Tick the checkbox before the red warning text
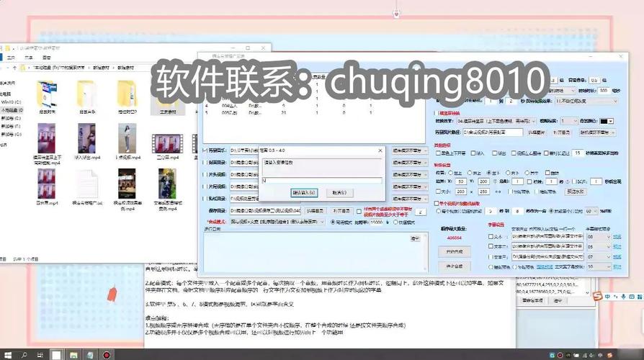Screen dimensions: 644x360 [x=359, y=212]
